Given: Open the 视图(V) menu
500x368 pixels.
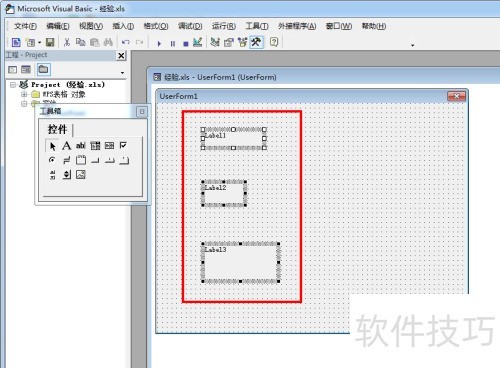Looking at the screenshot, I should tap(91, 26).
